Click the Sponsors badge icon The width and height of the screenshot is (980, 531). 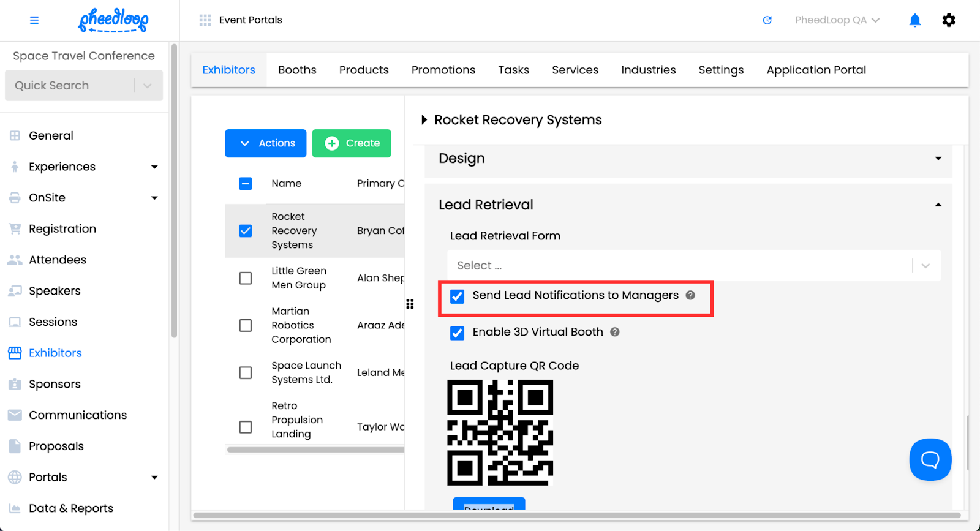pos(15,384)
